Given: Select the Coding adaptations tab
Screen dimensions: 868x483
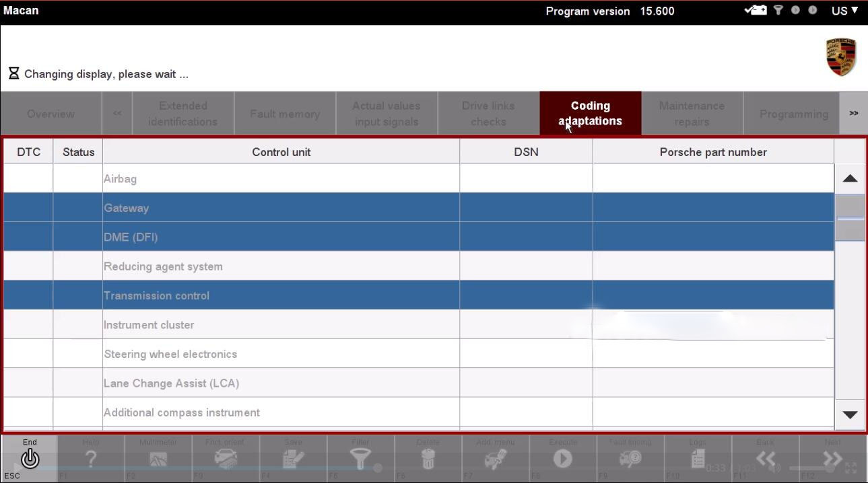Looking at the screenshot, I should pyautogui.click(x=591, y=114).
